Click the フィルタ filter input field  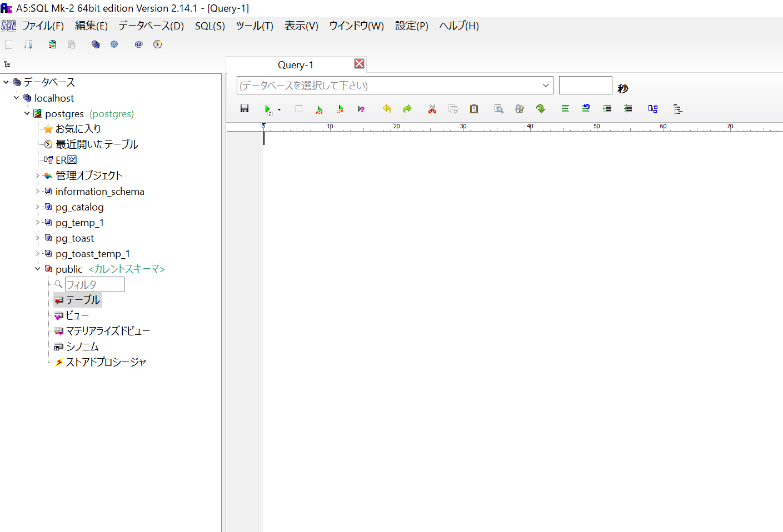pos(95,284)
